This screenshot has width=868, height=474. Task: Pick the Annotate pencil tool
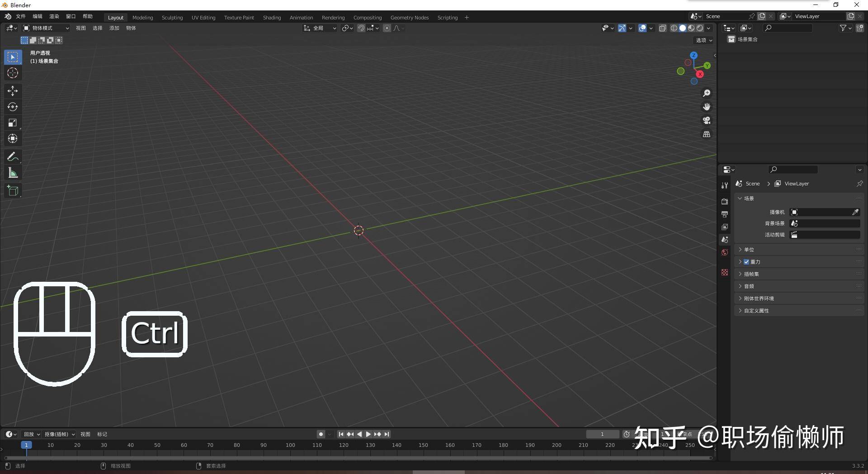pos(13,157)
